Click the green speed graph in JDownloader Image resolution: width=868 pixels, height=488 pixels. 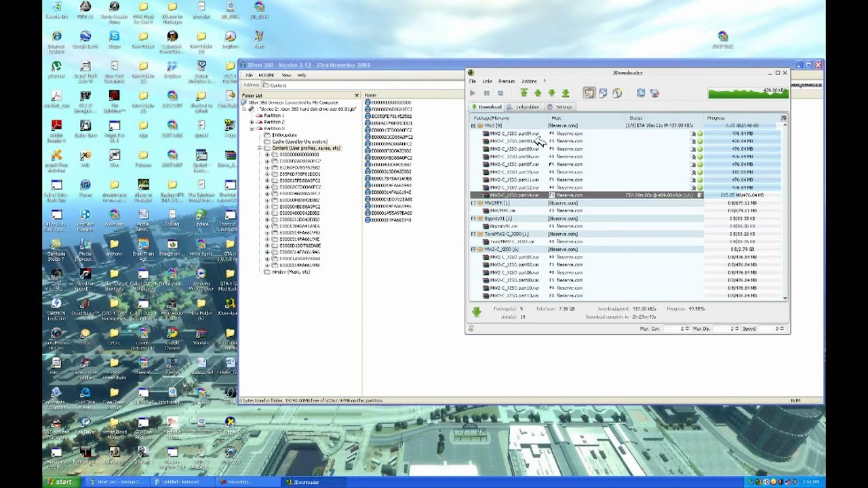pos(747,93)
